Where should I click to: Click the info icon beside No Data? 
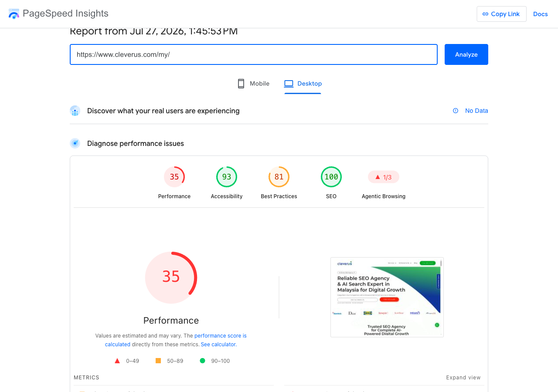pos(456,111)
